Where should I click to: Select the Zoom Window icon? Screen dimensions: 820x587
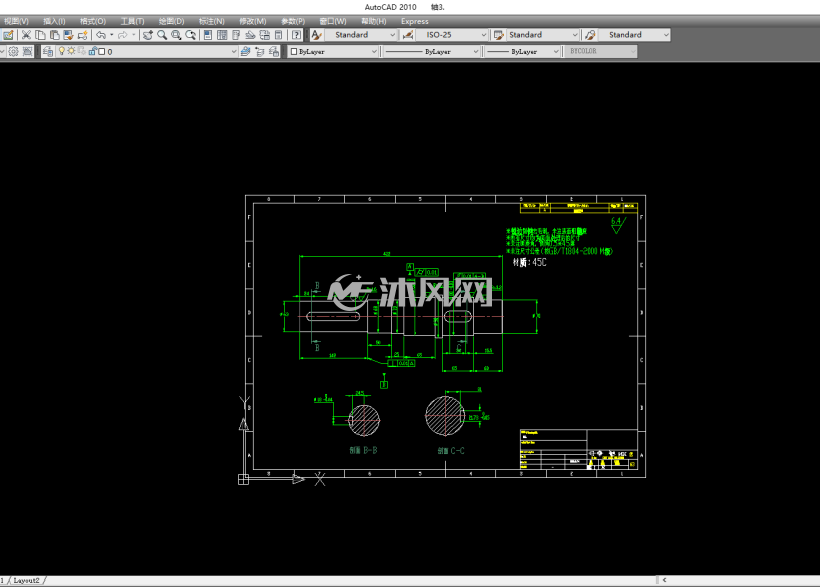[176, 35]
